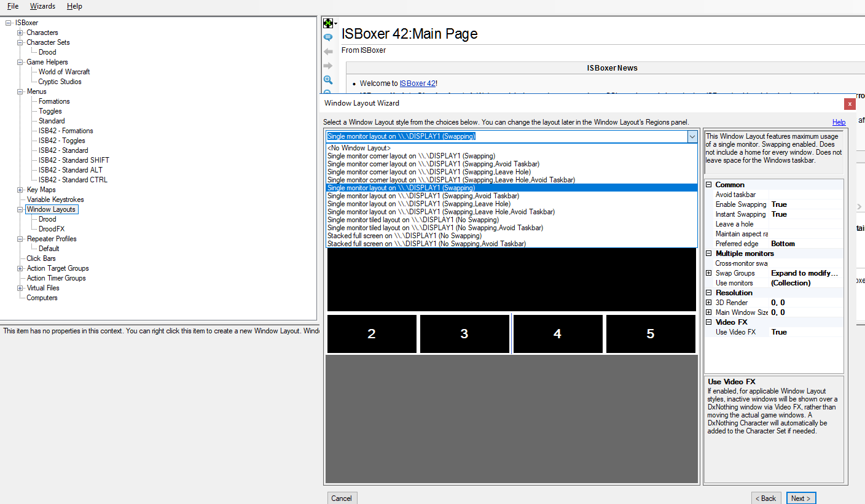Expand the Virtual Files tree node
The image size is (865, 504).
click(20, 288)
